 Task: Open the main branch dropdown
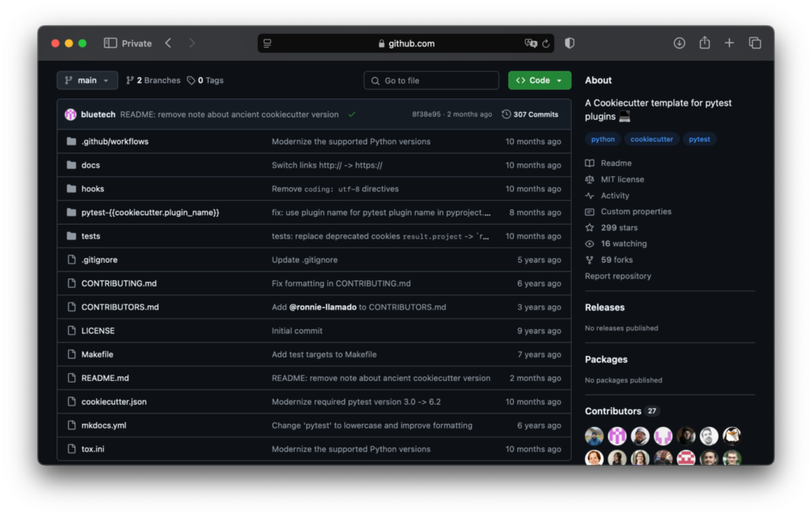(87, 80)
